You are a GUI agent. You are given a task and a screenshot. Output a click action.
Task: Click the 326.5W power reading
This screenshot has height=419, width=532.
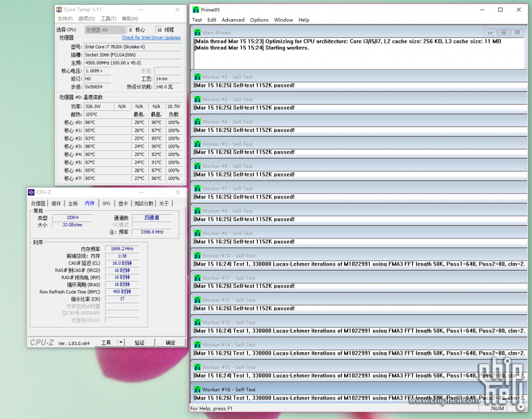click(98, 107)
